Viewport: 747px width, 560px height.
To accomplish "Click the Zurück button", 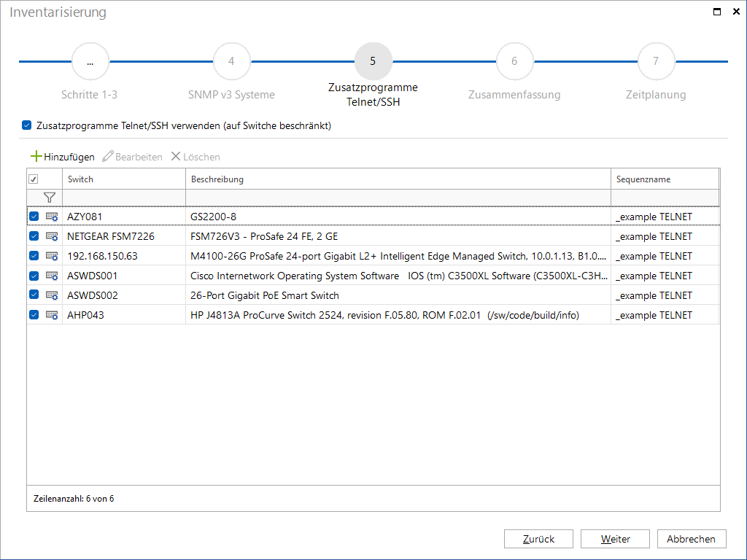I will tap(539, 539).
